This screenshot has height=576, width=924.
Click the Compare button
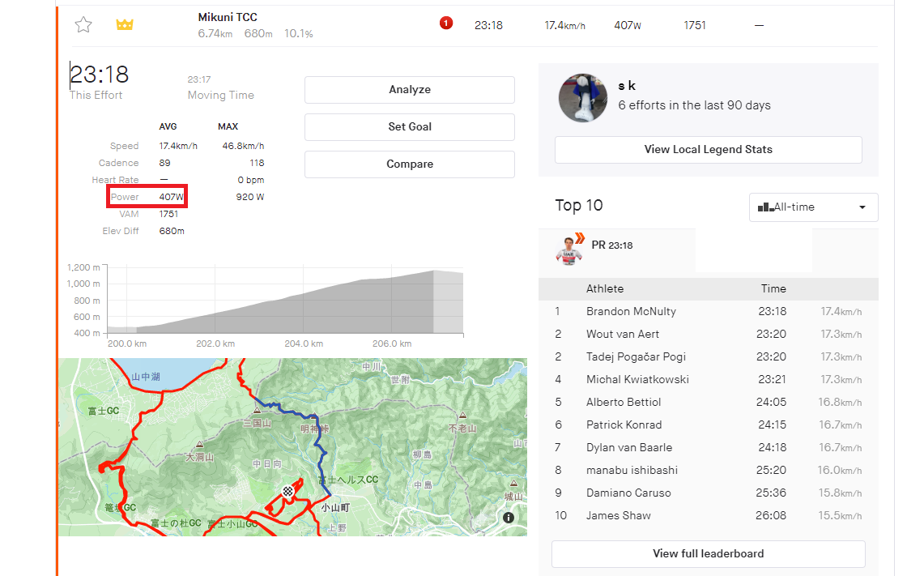[x=409, y=164]
